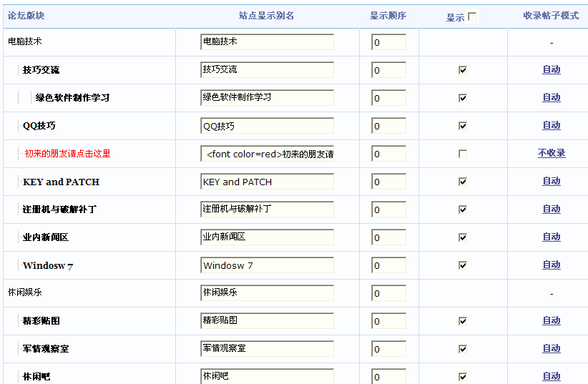
Task: Focus alias field with font color=red text
Action: [x=267, y=153]
